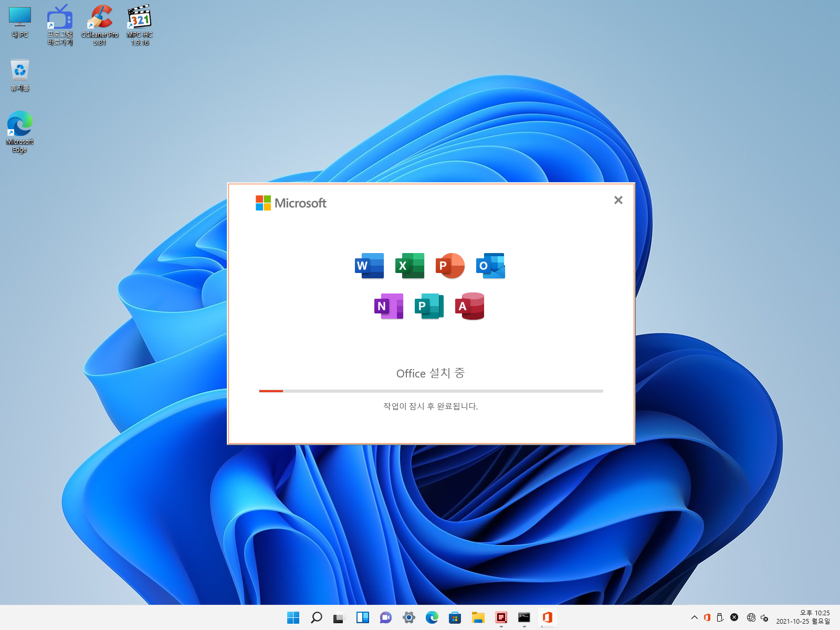840x630 pixels.
Task: Open Settings from the taskbar gear icon
Action: 409,618
